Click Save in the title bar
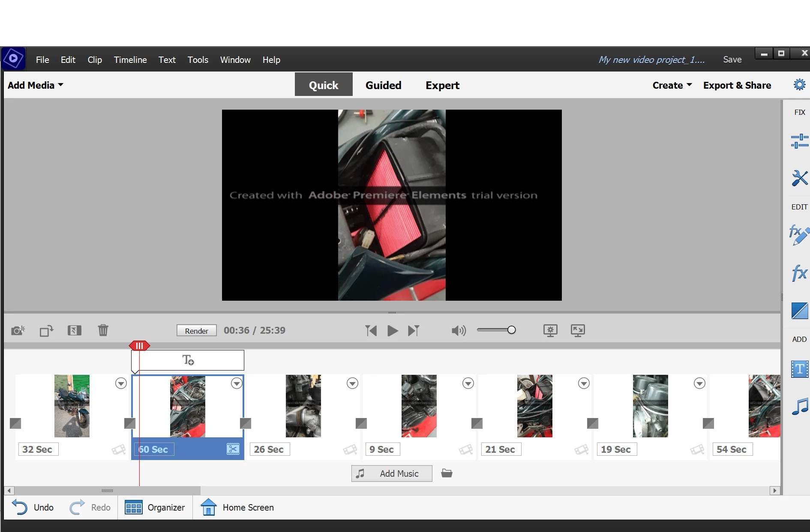 pyautogui.click(x=732, y=60)
